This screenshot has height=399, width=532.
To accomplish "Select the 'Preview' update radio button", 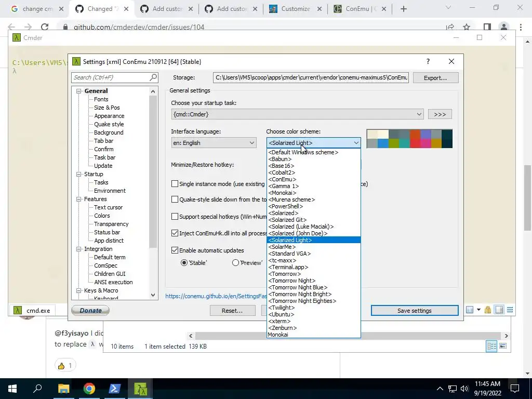I will coord(235,262).
